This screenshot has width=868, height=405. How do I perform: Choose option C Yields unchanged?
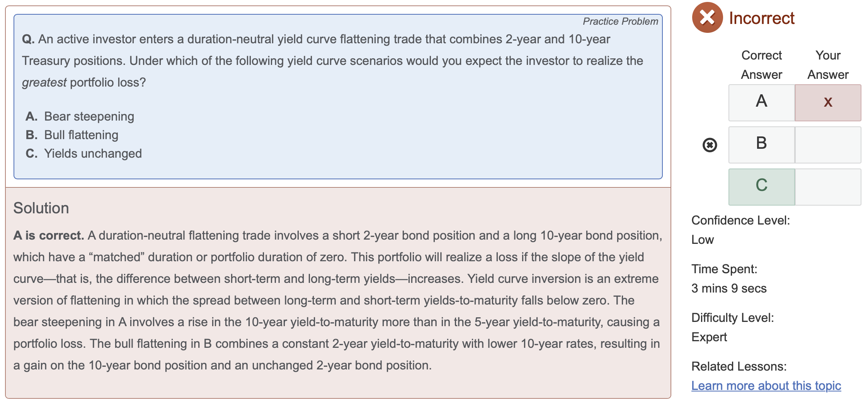pos(83,153)
